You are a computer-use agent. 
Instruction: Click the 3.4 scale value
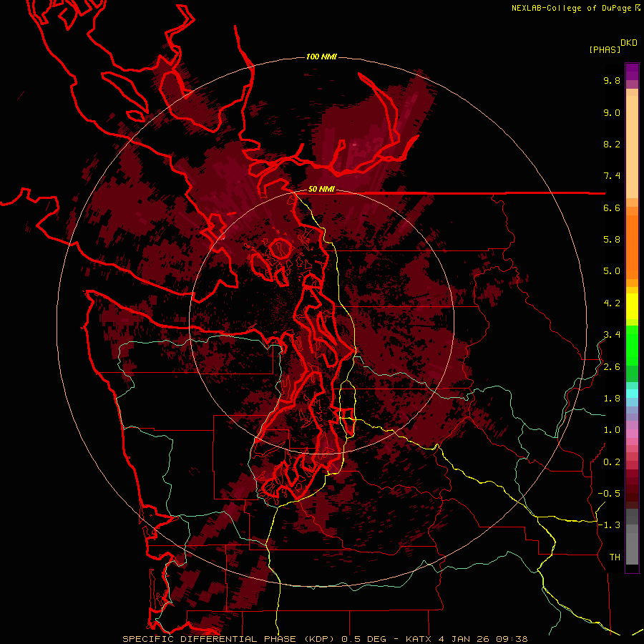pyautogui.click(x=612, y=335)
